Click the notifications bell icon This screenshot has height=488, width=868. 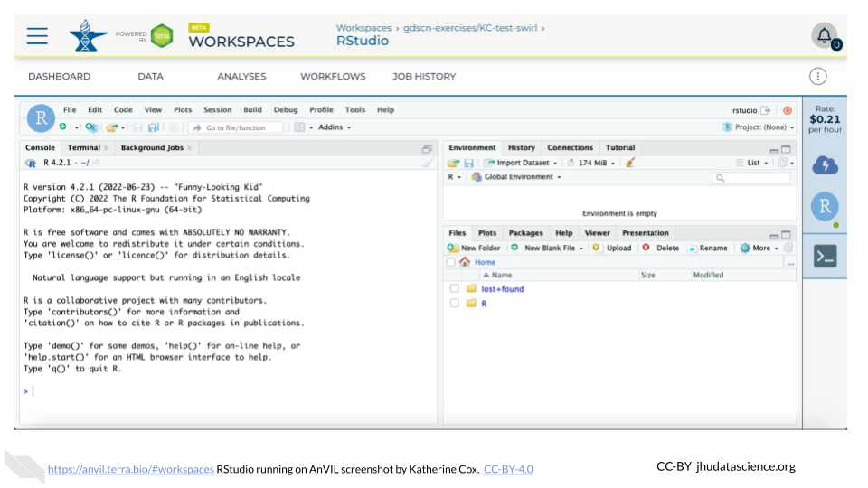coord(824,35)
